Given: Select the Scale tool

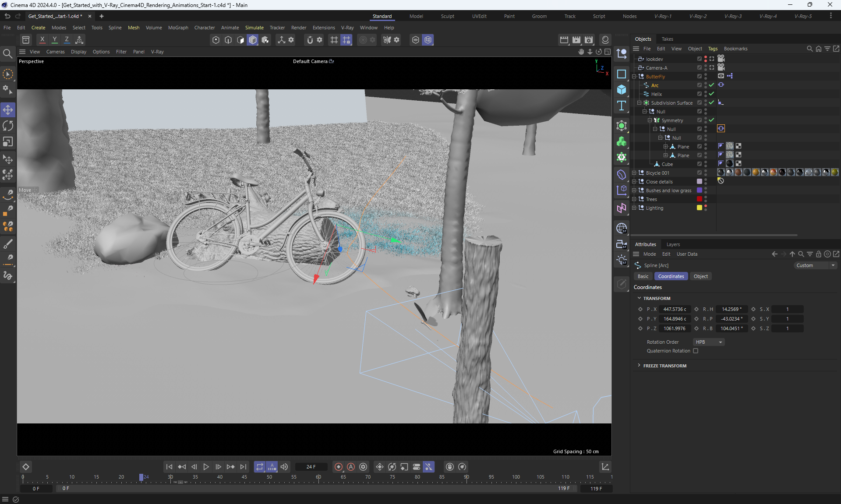Looking at the screenshot, I should point(8,142).
